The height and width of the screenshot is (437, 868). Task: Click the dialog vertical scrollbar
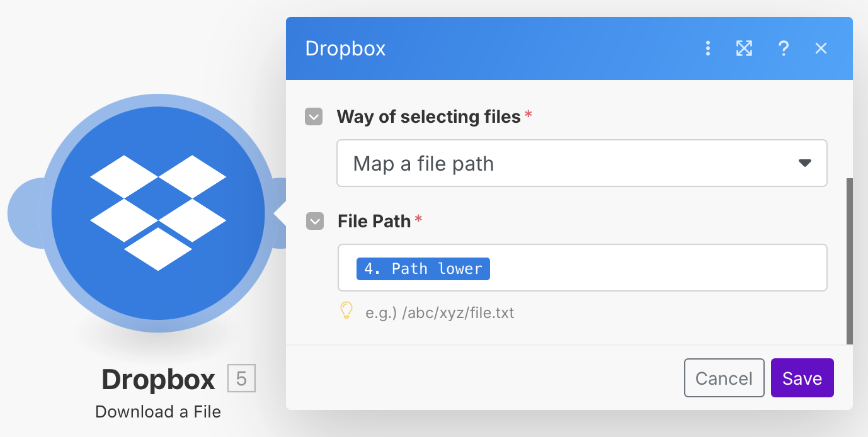[849, 261]
